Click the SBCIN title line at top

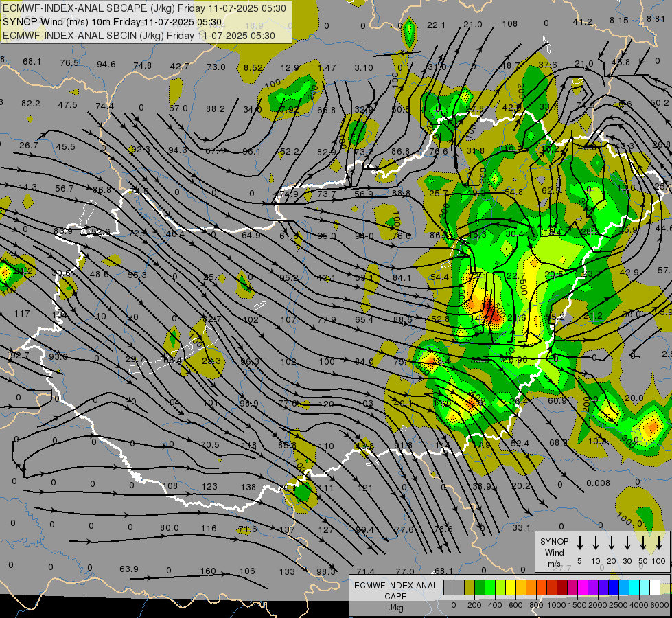pyautogui.click(x=139, y=36)
